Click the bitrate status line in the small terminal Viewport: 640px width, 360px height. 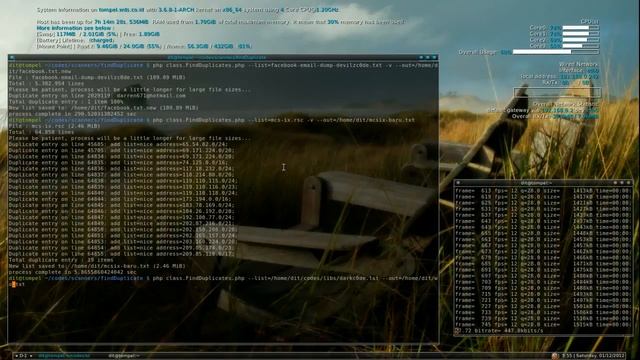tap(500, 331)
